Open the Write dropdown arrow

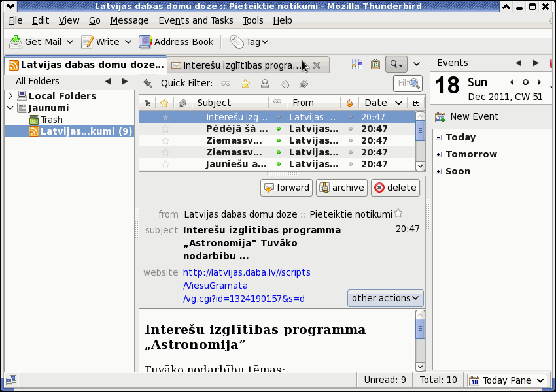128,42
